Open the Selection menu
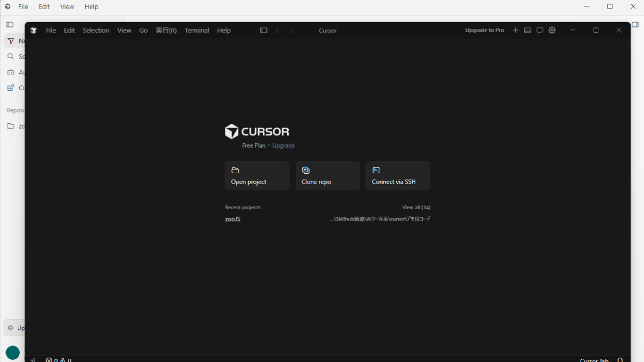Viewport: 644px width, 362px height. point(96,31)
